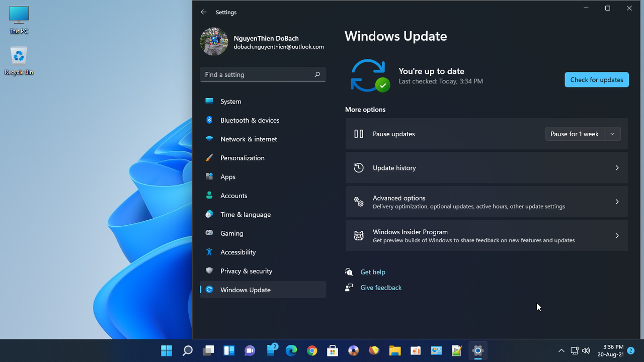This screenshot has height=362, width=644.
Task: Click the magnifier icon in the search box
Action: (x=317, y=74)
